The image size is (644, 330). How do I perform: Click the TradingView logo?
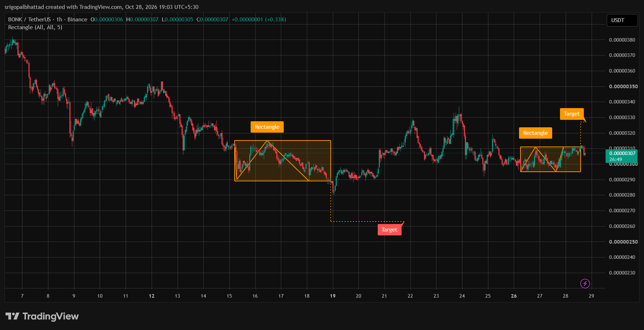coord(42,316)
